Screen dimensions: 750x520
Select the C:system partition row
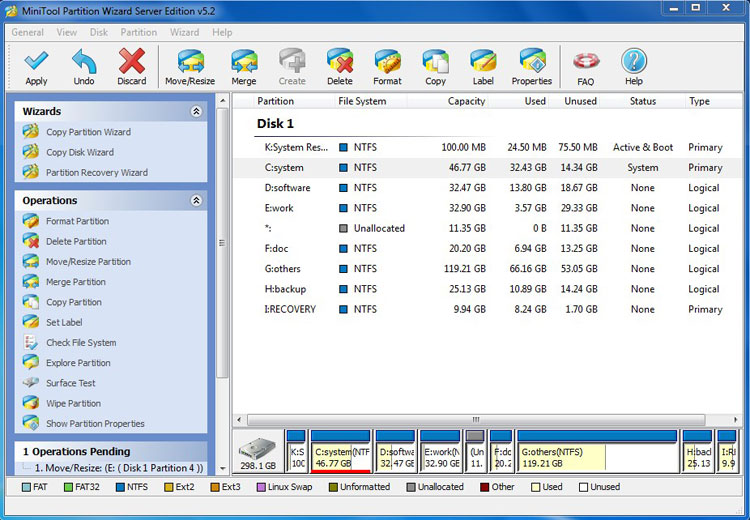tap(488, 167)
